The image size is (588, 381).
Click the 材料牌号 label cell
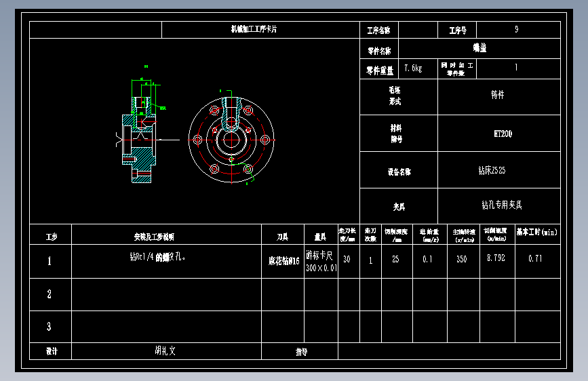coord(399,134)
